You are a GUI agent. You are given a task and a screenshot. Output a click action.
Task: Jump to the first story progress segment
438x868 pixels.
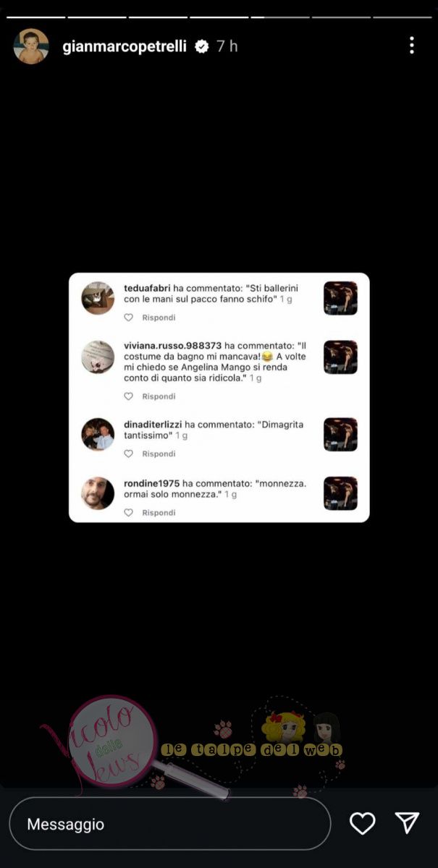(35, 17)
